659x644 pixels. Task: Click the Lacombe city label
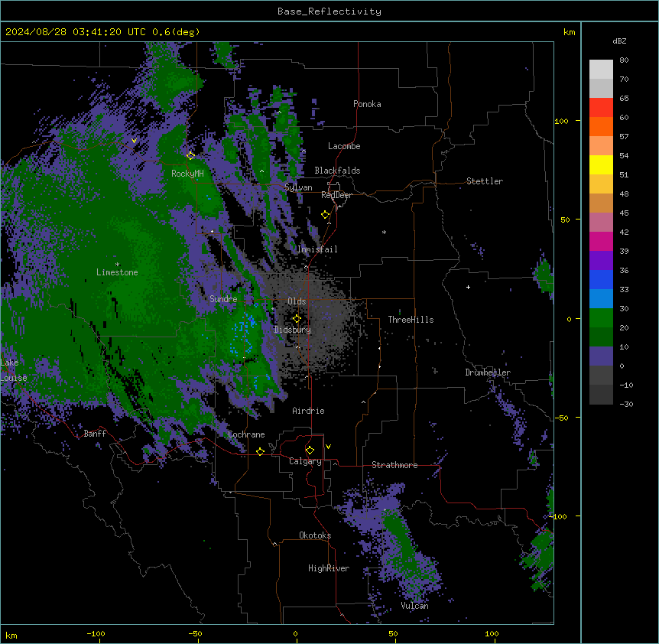click(344, 146)
